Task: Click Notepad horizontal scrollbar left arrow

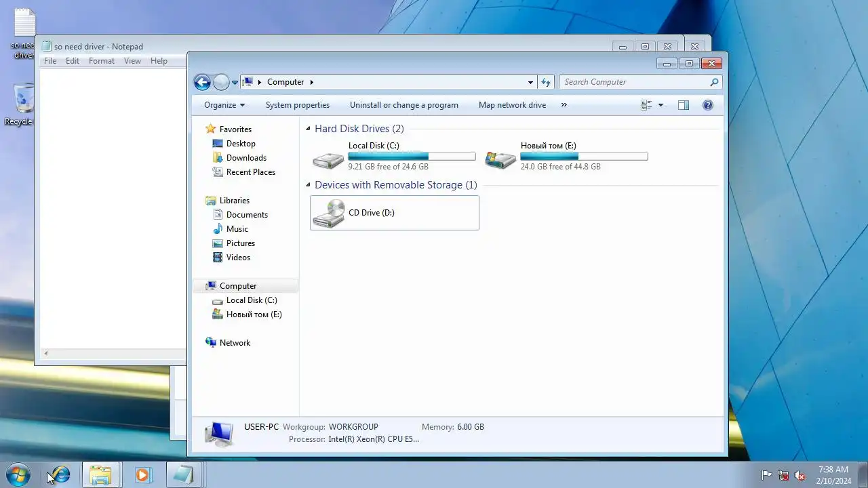Action: click(46, 353)
